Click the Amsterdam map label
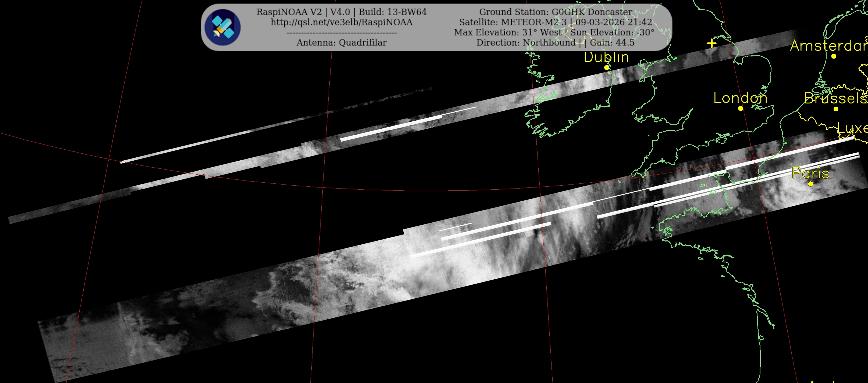This screenshot has height=383, width=868. point(829,46)
